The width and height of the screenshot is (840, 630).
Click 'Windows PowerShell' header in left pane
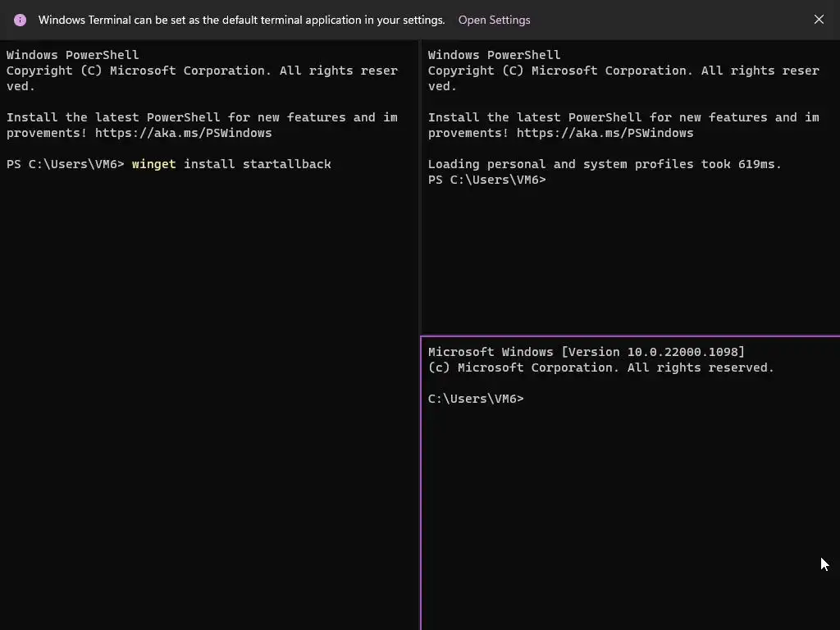pos(72,55)
